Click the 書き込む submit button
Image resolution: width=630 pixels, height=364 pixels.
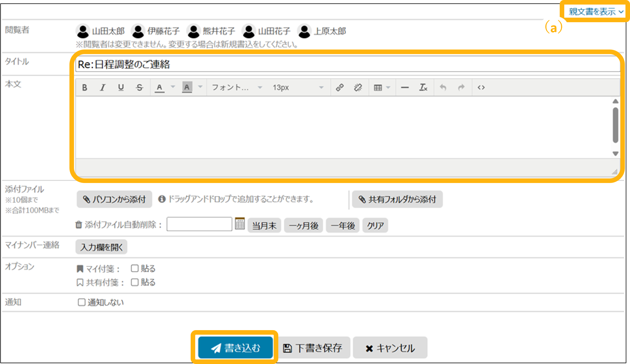pyautogui.click(x=235, y=347)
